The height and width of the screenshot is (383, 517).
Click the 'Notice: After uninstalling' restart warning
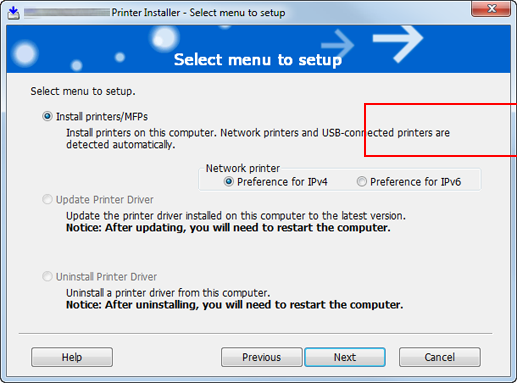(234, 305)
